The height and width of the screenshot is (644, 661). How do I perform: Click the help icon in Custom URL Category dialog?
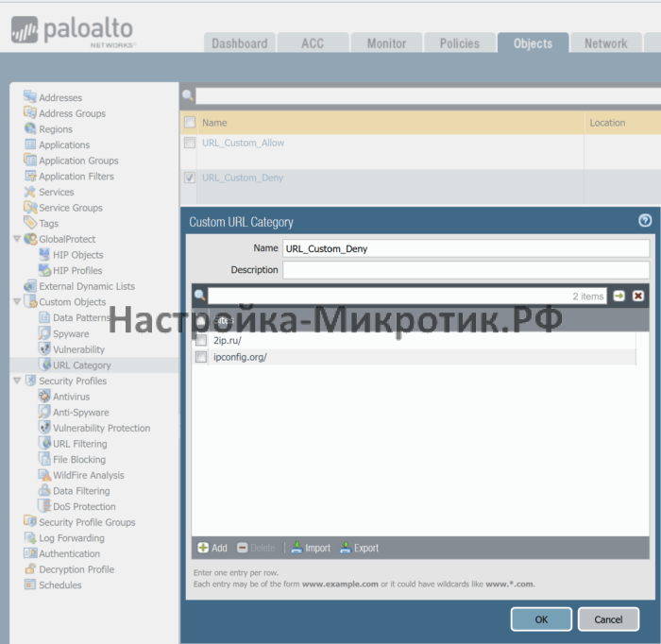[645, 221]
